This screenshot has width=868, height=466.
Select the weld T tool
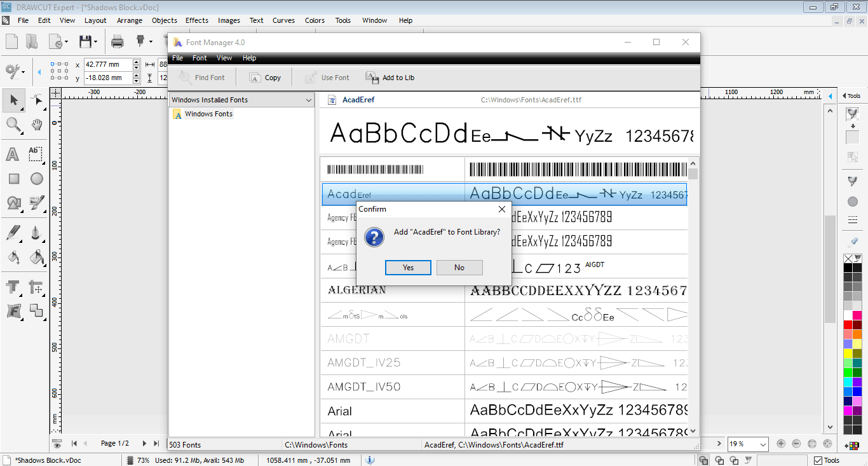[13, 287]
